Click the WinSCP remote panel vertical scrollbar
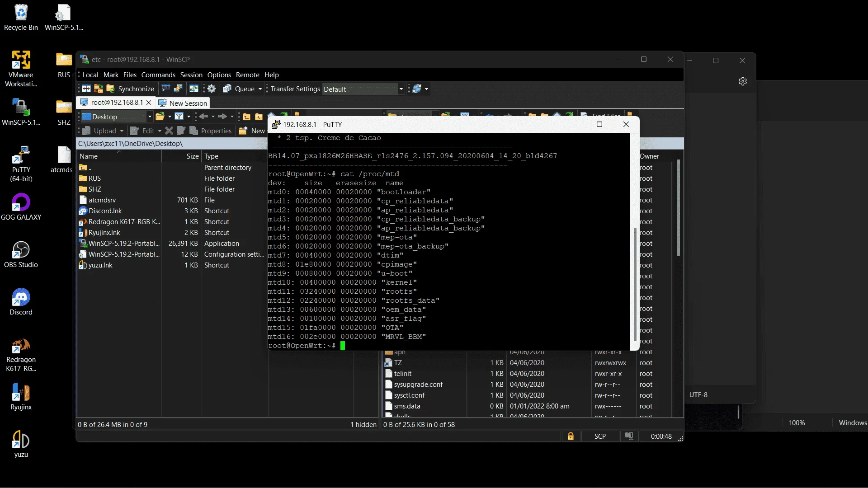868x488 pixels. [x=679, y=208]
